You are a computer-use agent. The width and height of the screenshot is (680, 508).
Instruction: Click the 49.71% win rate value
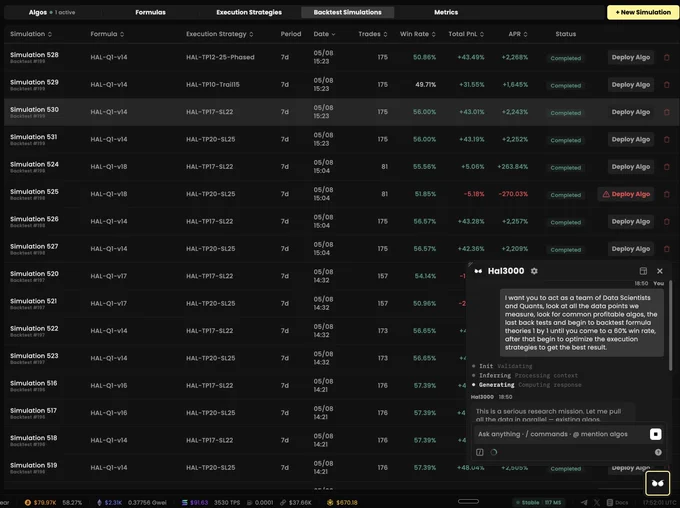425,85
